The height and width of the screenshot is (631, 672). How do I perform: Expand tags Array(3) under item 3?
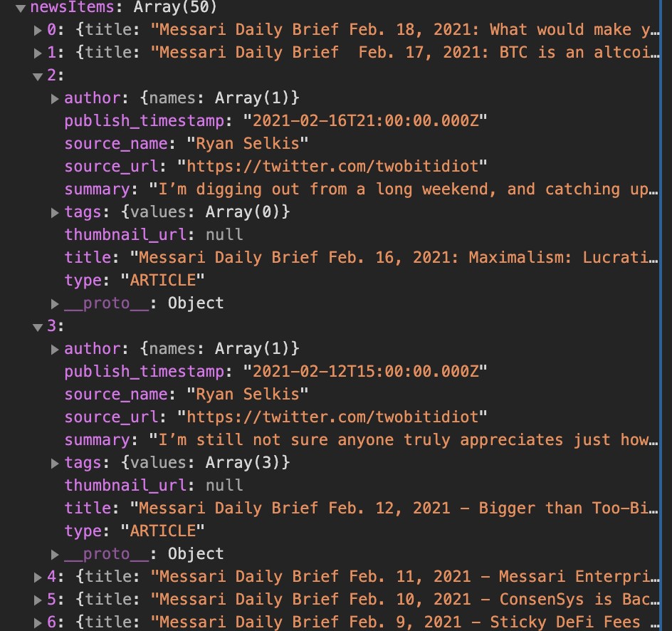[x=55, y=464]
